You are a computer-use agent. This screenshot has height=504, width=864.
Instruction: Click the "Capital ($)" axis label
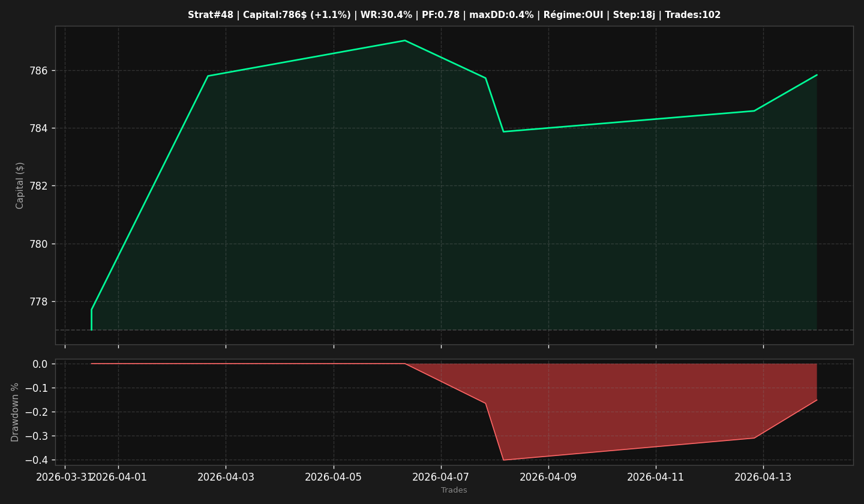20,185
